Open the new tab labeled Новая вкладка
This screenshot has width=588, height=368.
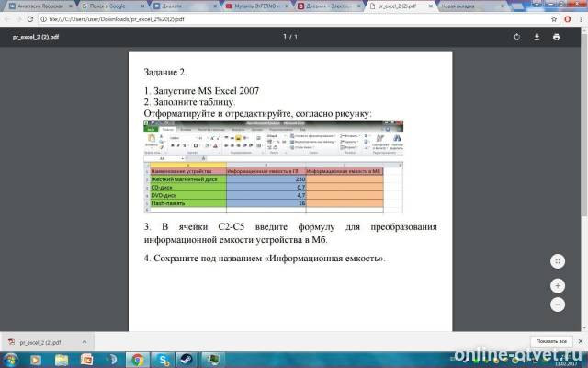[470, 6]
